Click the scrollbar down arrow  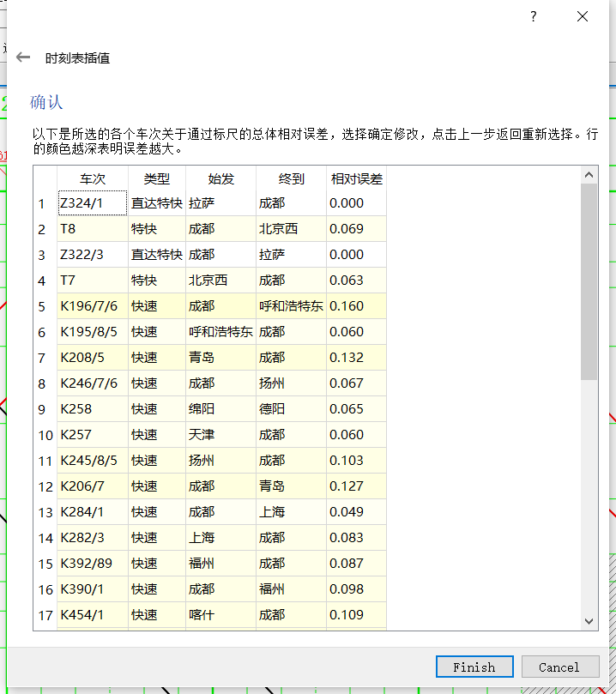point(589,621)
